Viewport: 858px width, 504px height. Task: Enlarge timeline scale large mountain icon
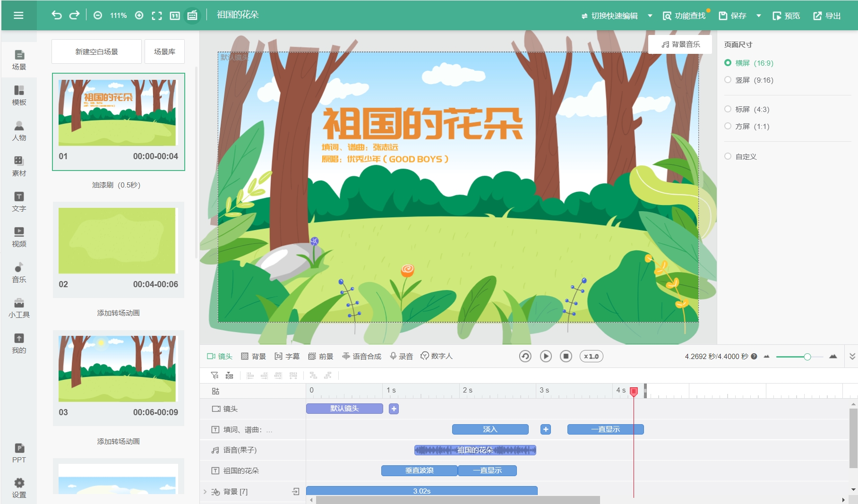833,356
